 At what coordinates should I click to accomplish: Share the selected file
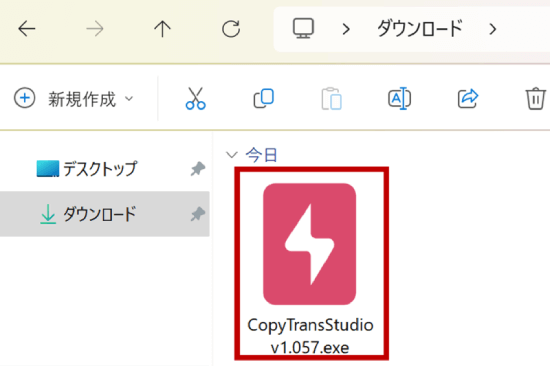(x=468, y=99)
